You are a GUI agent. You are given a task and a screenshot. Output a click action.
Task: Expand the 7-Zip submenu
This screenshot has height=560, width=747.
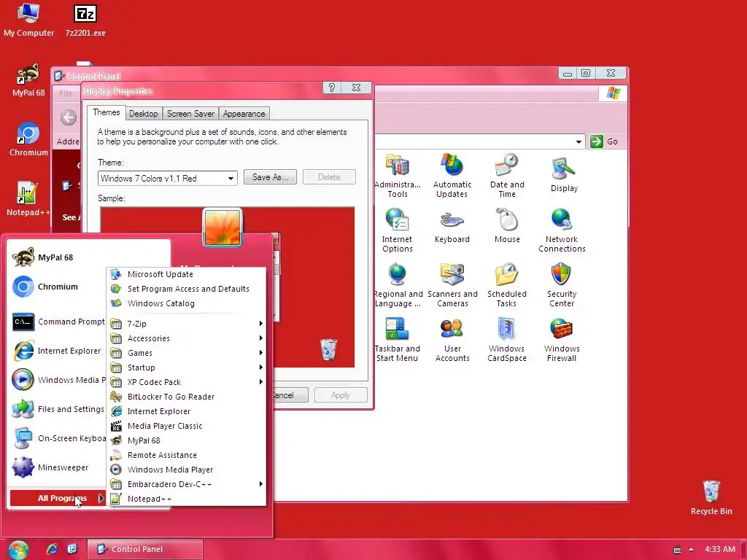[x=187, y=324]
